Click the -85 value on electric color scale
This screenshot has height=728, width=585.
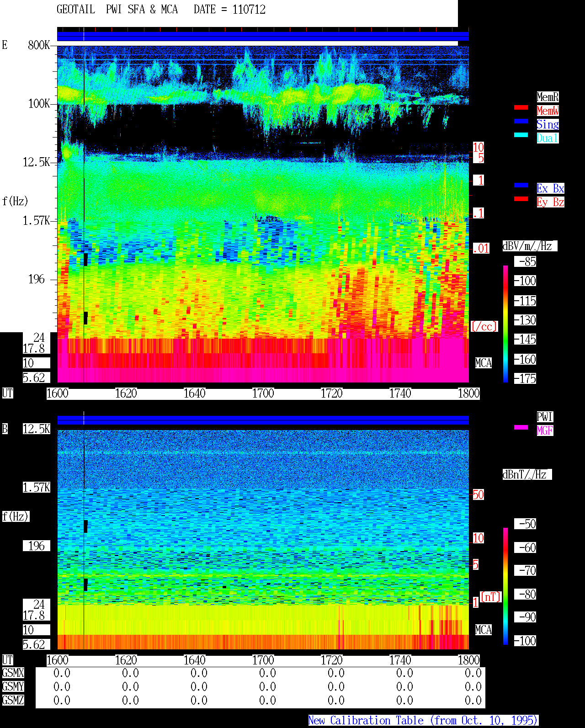tap(525, 261)
